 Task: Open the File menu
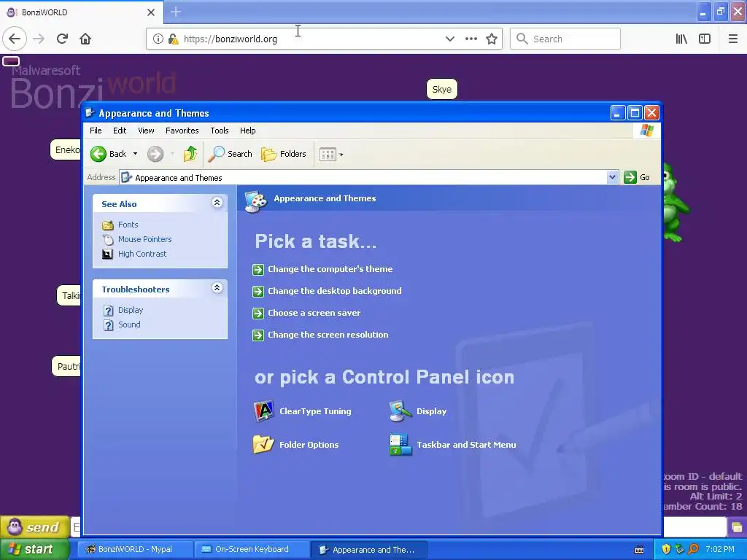96,131
